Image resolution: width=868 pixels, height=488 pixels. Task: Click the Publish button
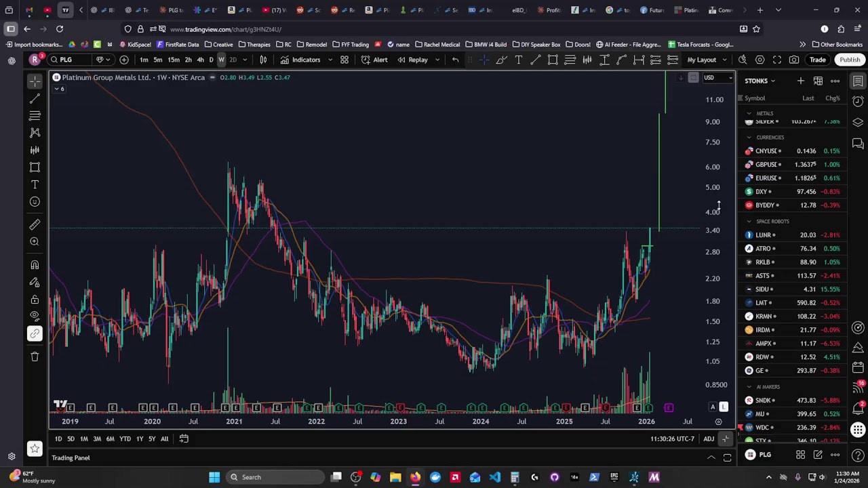(x=850, y=60)
